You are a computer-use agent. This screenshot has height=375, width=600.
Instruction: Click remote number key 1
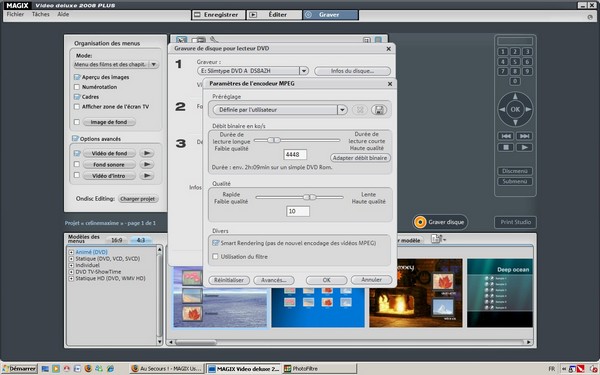click(503, 52)
